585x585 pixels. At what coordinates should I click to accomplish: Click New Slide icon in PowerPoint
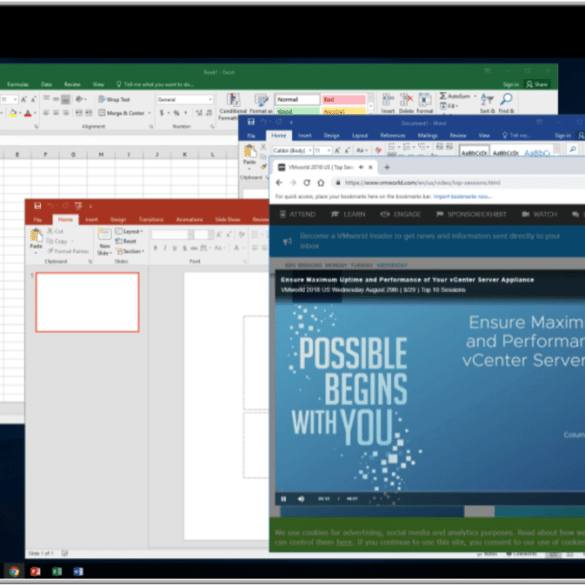pyautogui.click(x=104, y=234)
